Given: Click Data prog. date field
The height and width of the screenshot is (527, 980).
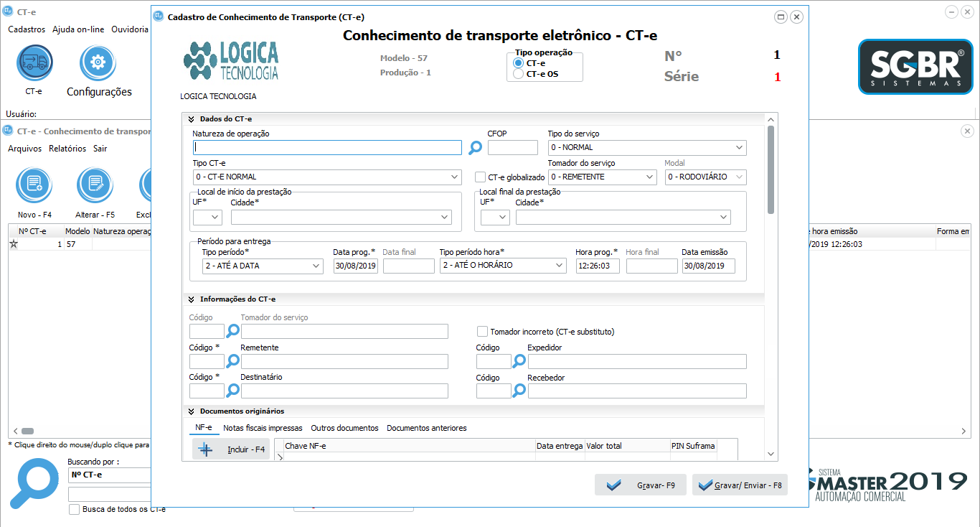Looking at the screenshot, I should coord(356,266).
